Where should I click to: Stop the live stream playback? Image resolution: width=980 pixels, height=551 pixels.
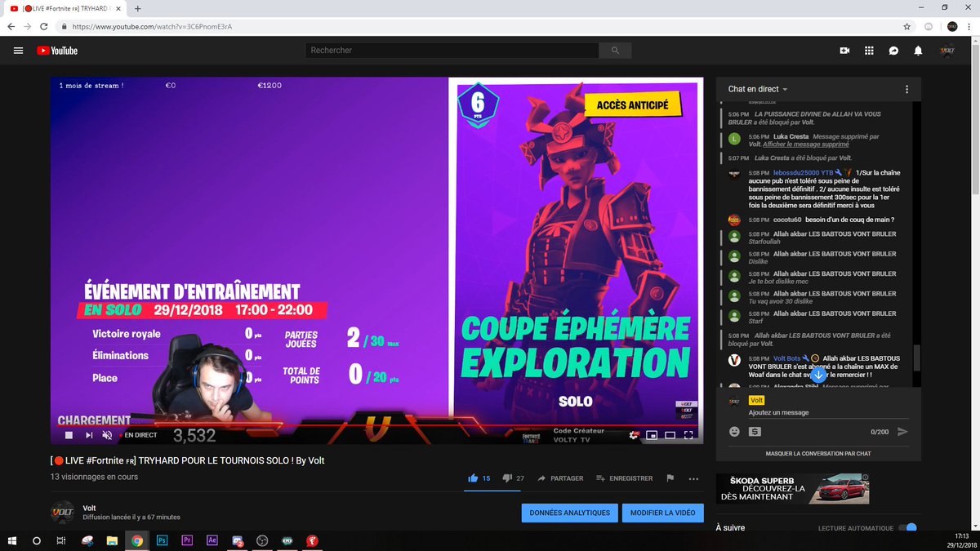[x=69, y=435]
